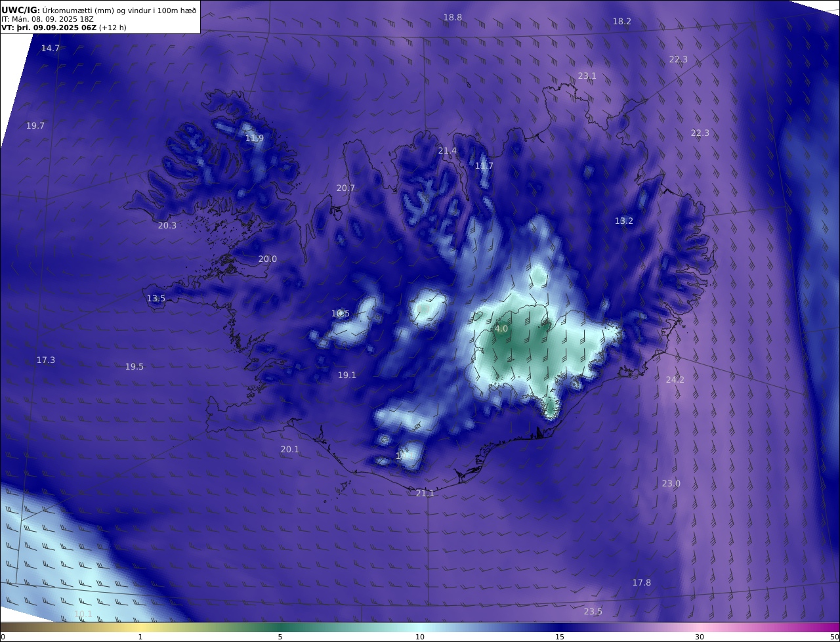Image resolution: width=840 pixels, height=642 pixels.
Task: Click the 20.7 value on the map
Action: tap(346, 188)
